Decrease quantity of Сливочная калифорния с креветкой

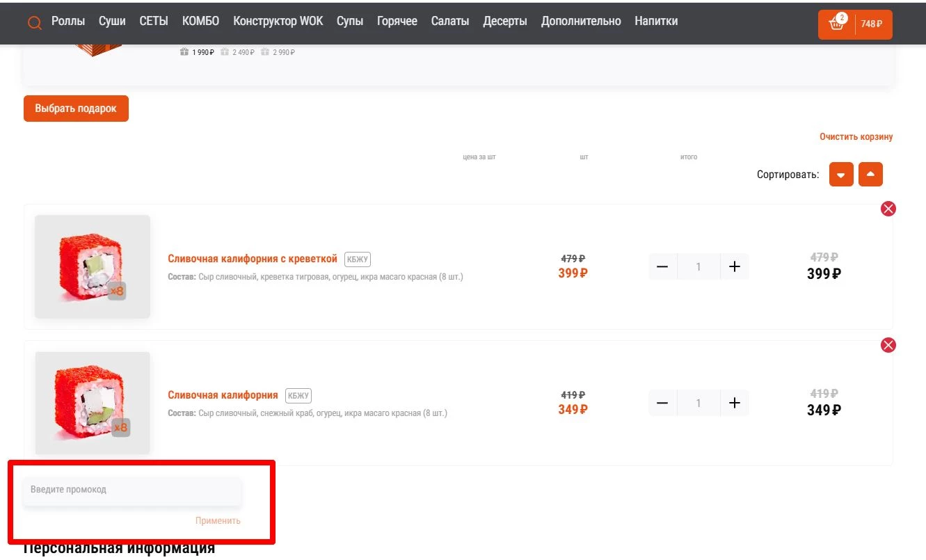pos(662,267)
